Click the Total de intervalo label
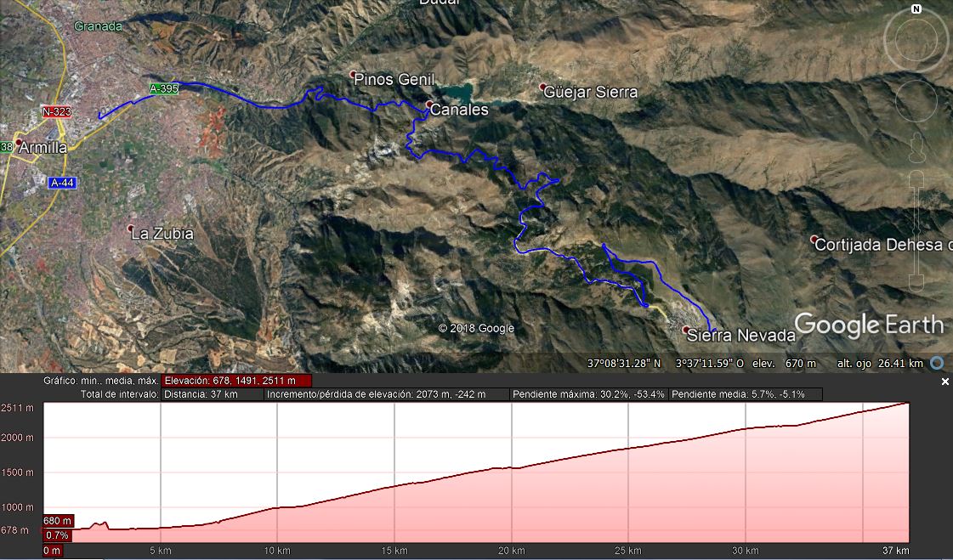953x560 pixels. click(x=119, y=394)
